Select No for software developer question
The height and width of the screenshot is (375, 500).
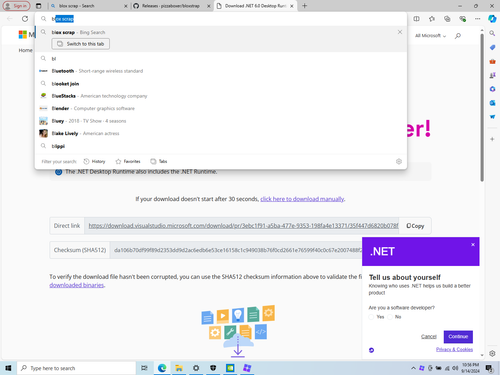390,317
